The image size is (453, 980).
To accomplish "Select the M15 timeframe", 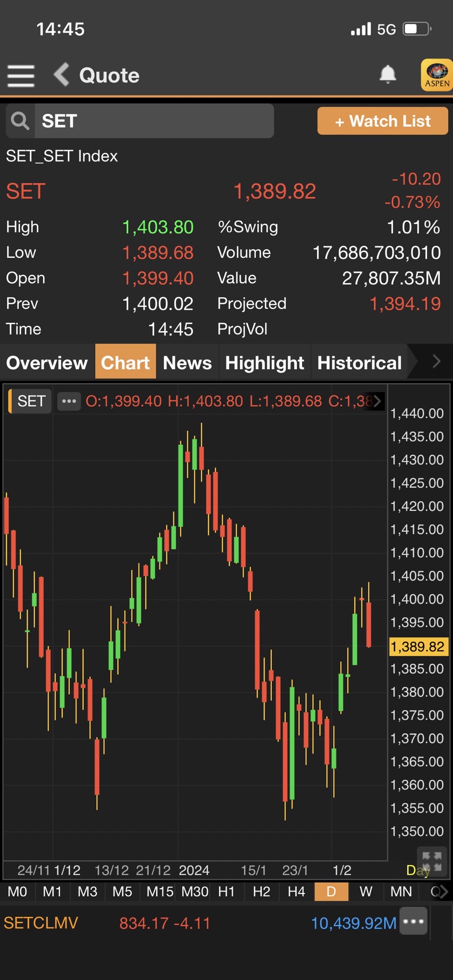I will [x=159, y=891].
